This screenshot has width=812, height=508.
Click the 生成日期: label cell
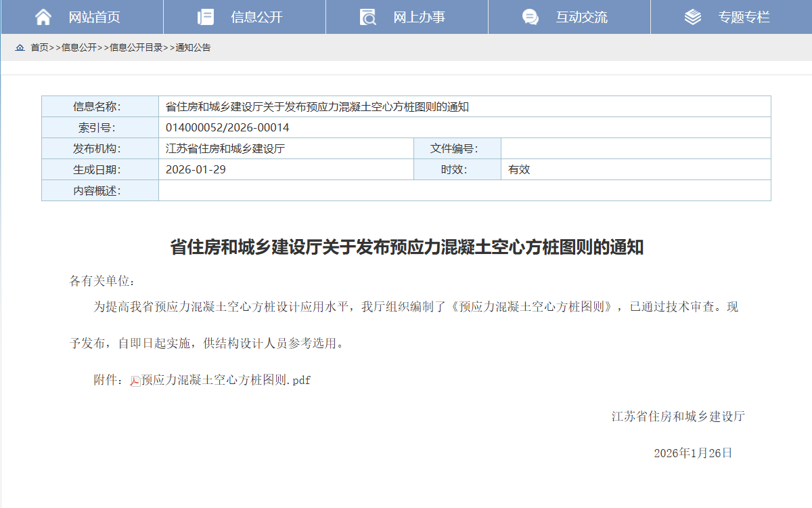(x=100, y=169)
